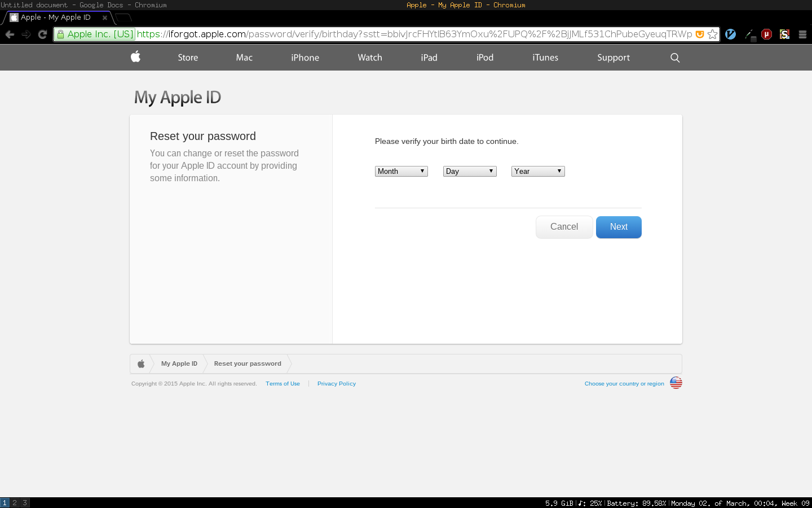This screenshot has height=508, width=812.
Task: Click Reset your password breadcrumb
Action: click(x=248, y=364)
